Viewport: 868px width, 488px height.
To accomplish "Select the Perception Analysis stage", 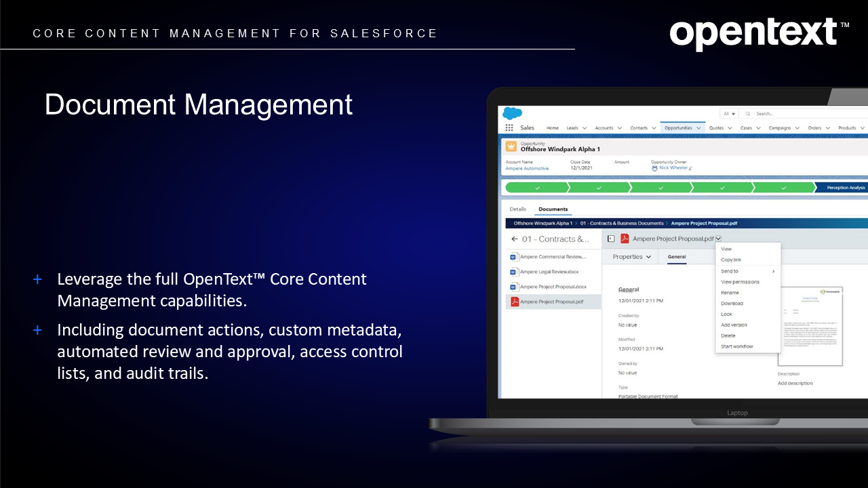I will [x=842, y=188].
